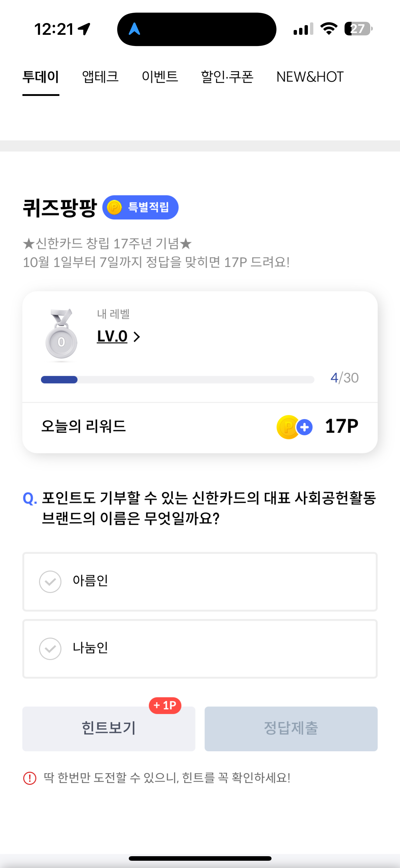Tap the Wi-Fi status icon
This screenshot has width=400, height=868.
click(x=329, y=29)
